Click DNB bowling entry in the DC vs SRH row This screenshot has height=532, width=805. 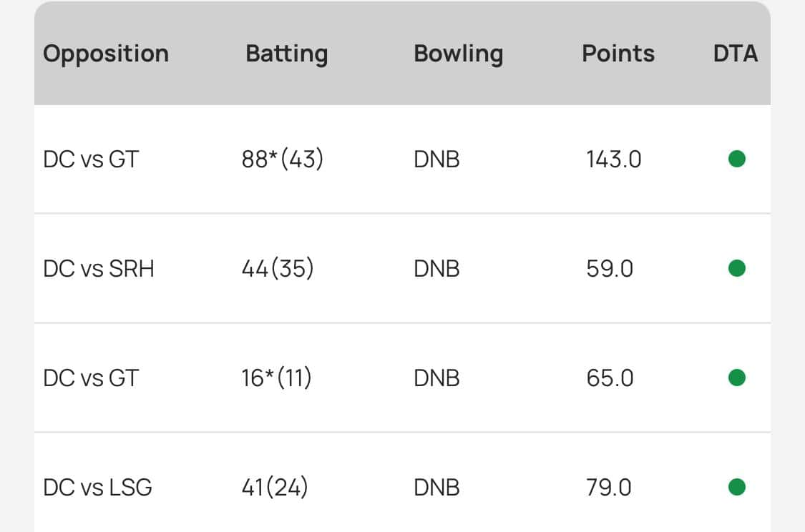(x=436, y=269)
